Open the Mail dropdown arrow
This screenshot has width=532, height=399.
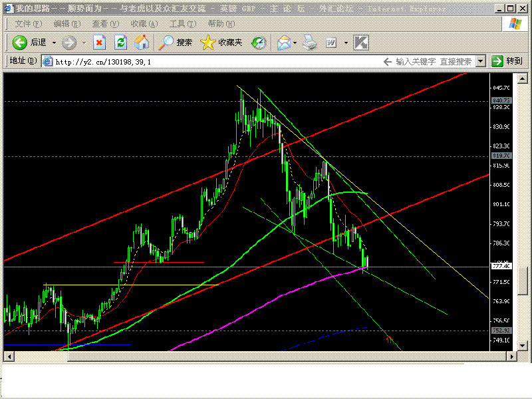click(295, 43)
